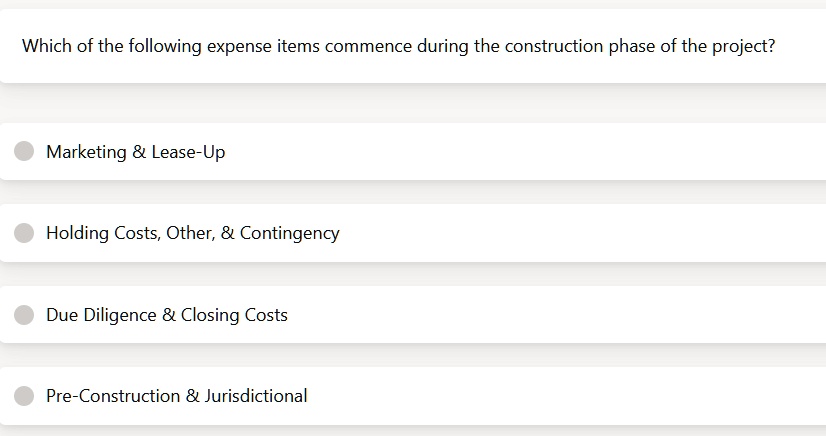Click the "Holding Costs, Other, & Contingency" label
This screenshot has height=436, width=826.
tap(193, 233)
